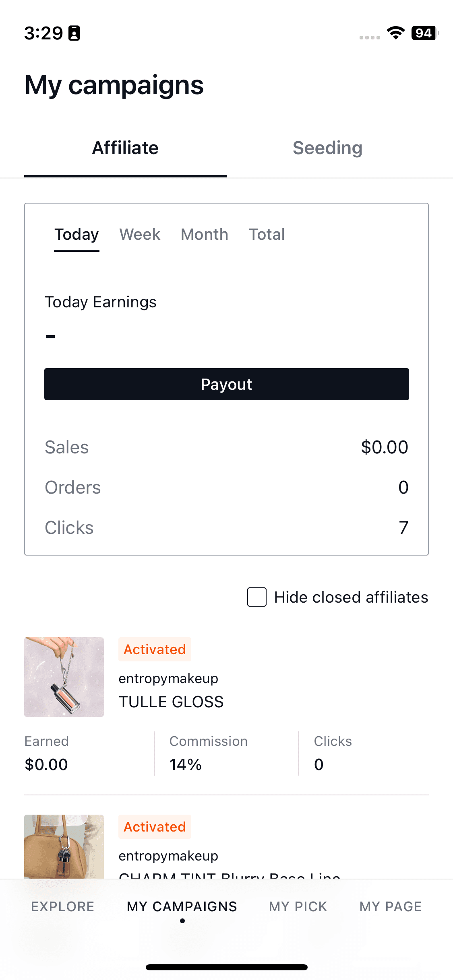453x980 pixels.
Task: Tap MY CAMPAIGNS in bottom navigation
Action: tap(182, 906)
